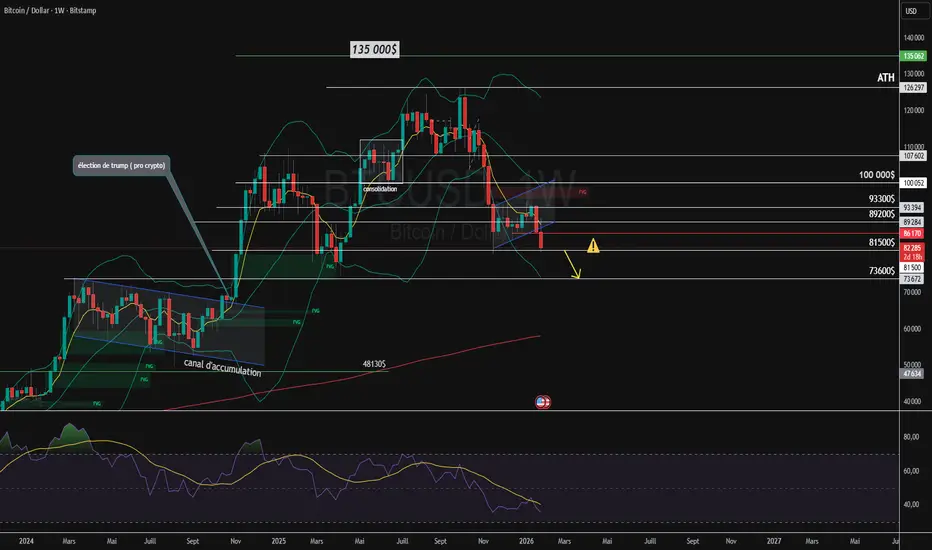Click the 2025 label on time axis

[x=278, y=541]
